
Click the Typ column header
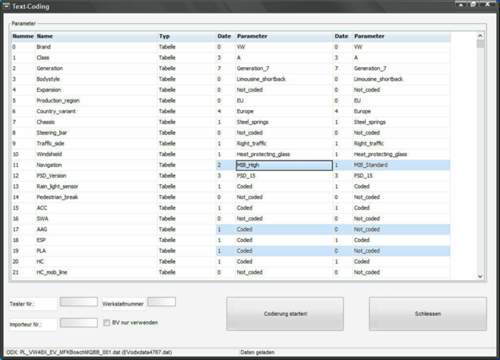click(x=164, y=36)
